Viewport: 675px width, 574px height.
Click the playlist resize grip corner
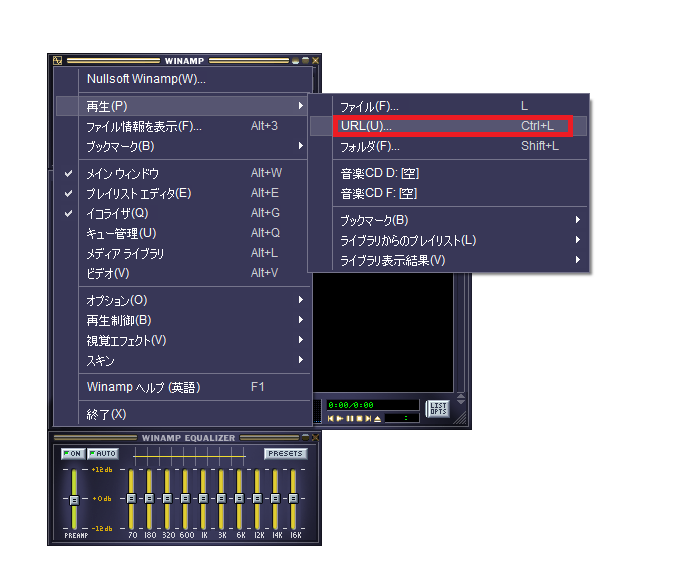pyautogui.click(x=461, y=419)
